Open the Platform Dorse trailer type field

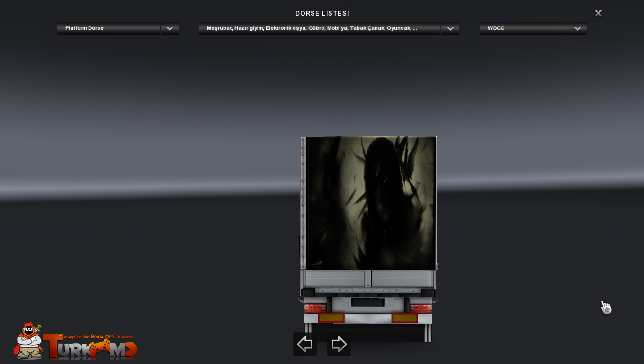[x=108, y=28]
